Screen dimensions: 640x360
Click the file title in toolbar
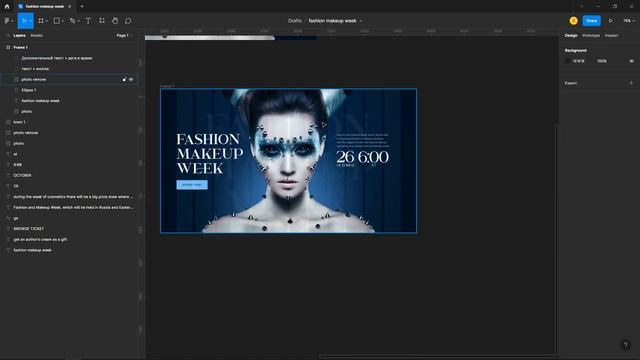click(x=332, y=21)
